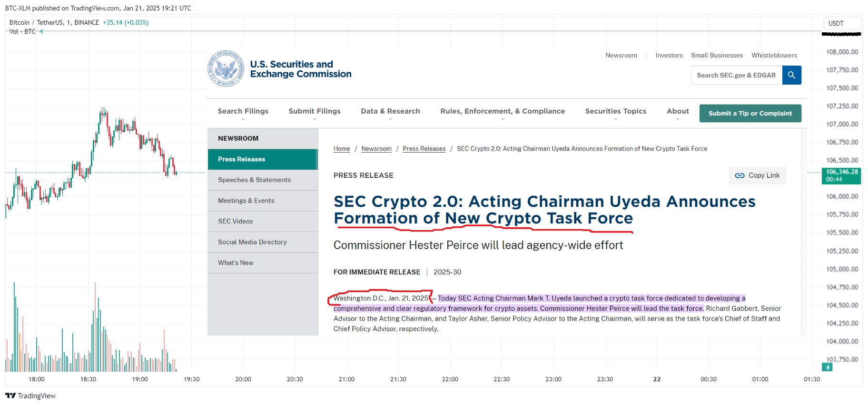Click the 2025-30 release number

447,272
